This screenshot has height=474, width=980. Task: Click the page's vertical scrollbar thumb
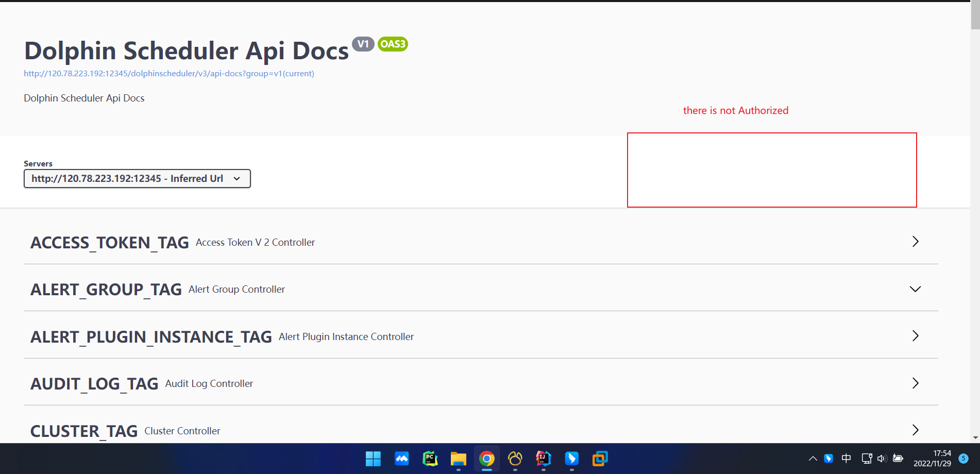975,15
